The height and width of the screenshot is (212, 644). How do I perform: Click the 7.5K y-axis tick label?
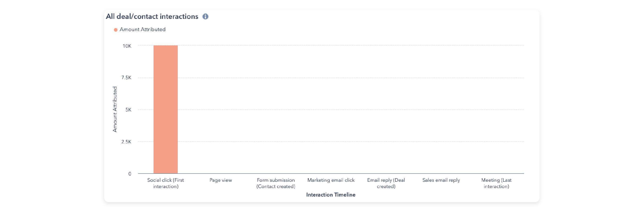click(126, 78)
